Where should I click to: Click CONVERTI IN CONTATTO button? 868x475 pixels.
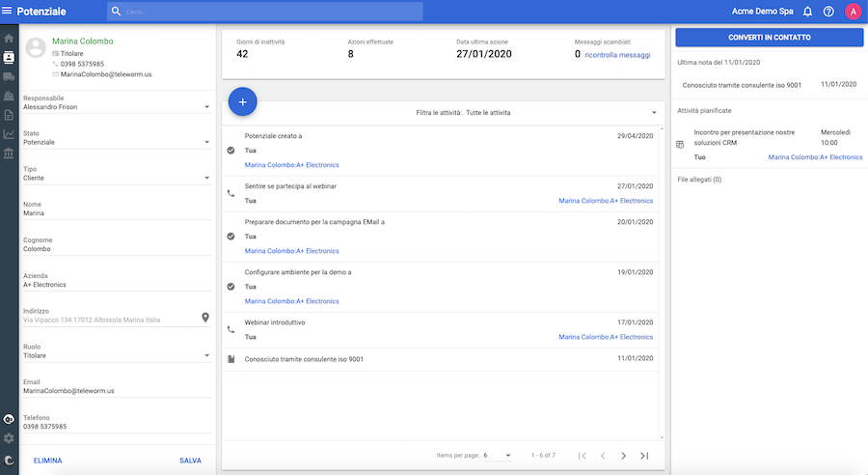click(x=770, y=37)
